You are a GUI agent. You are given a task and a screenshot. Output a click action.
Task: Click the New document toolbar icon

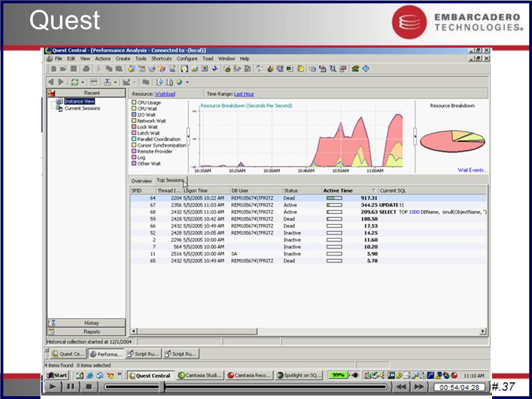coord(54,69)
